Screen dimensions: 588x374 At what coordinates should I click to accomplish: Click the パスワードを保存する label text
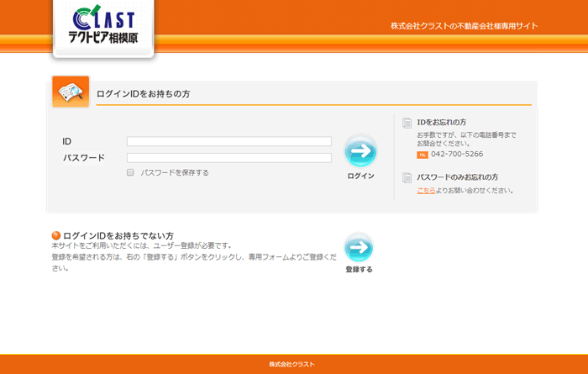(x=175, y=172)
